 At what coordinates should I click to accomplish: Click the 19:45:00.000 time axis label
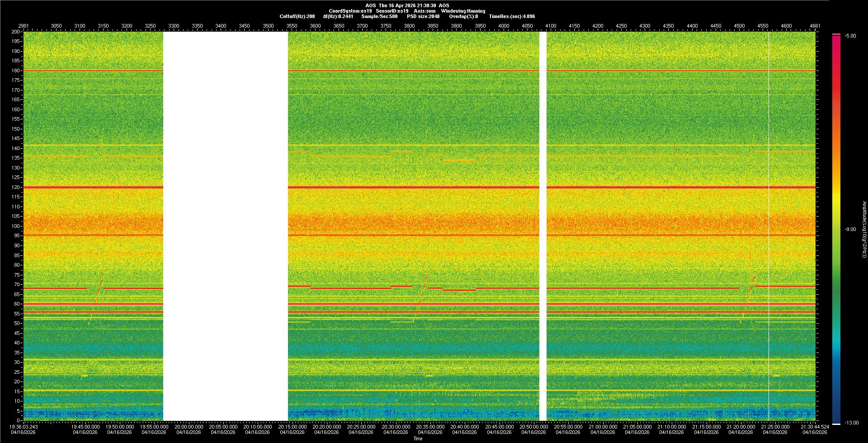tap(85, 427)
